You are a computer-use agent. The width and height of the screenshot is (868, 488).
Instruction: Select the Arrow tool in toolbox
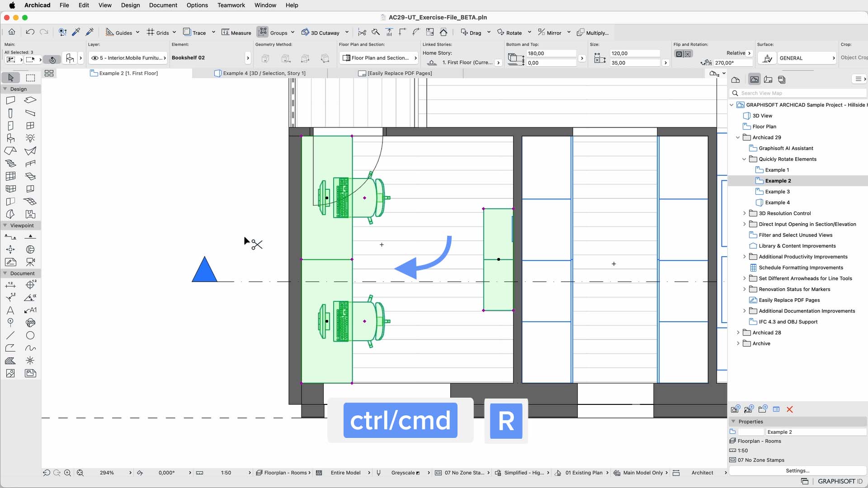11,78
